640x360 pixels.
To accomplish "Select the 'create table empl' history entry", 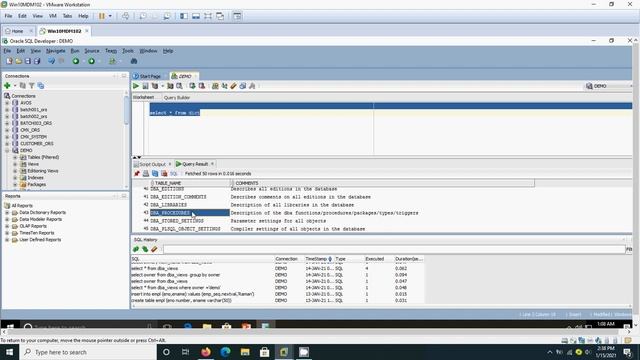I will tap(181, 300).
